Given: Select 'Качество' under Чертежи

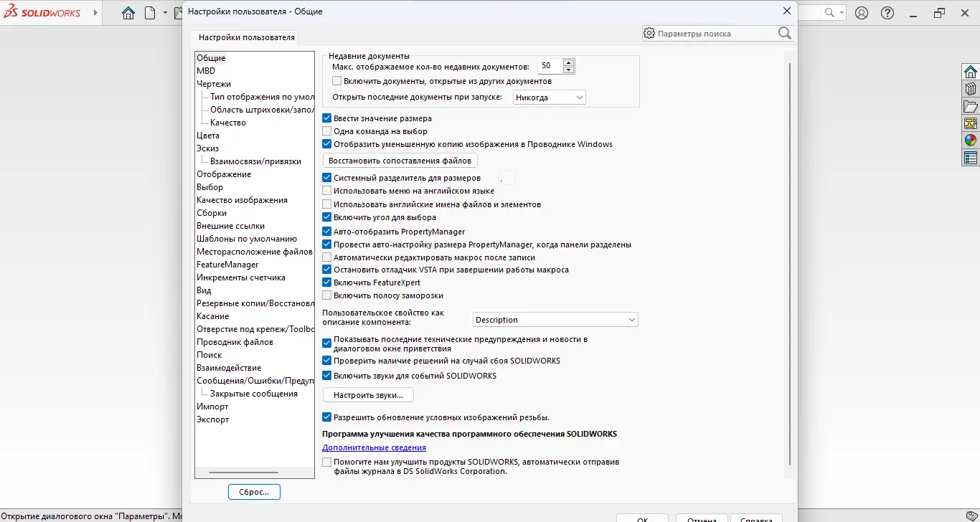Looking at the screenshot, I should (228, 123).
